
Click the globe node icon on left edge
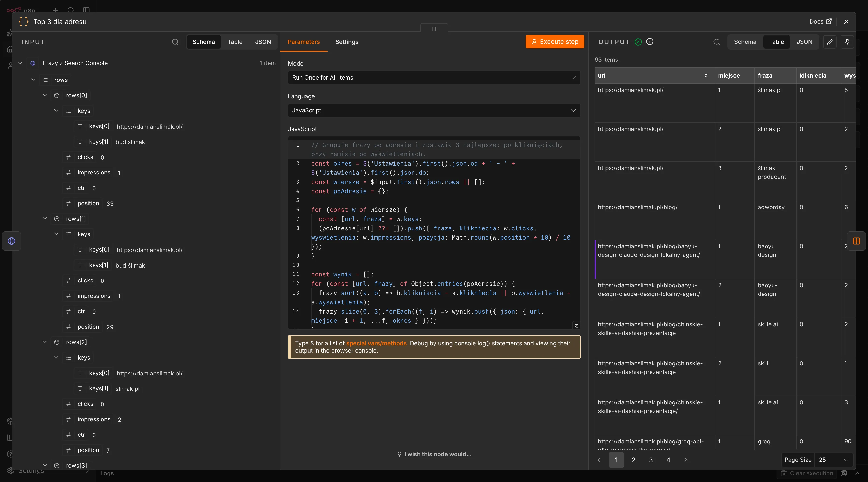tap(12, 241)
